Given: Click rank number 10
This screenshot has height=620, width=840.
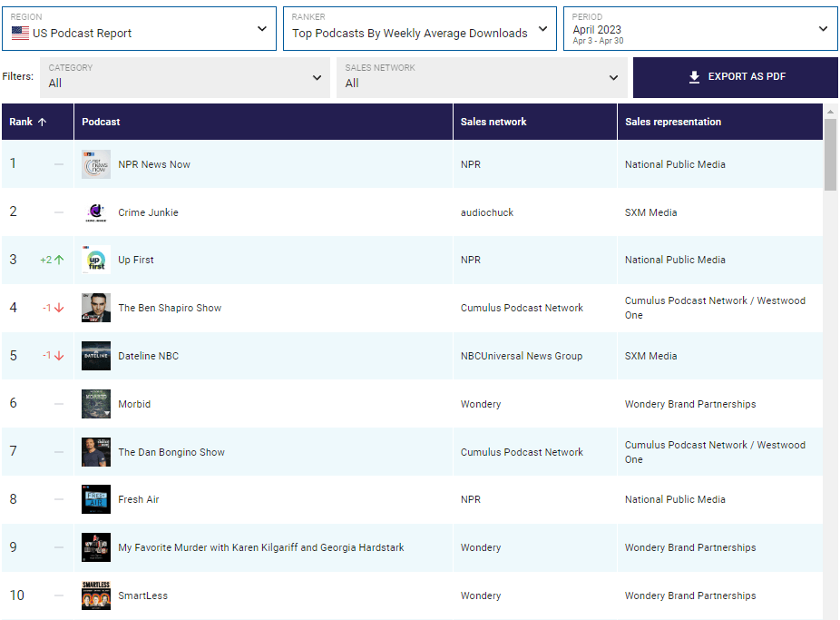Looking at the screenshot, I should pos(17,595).
